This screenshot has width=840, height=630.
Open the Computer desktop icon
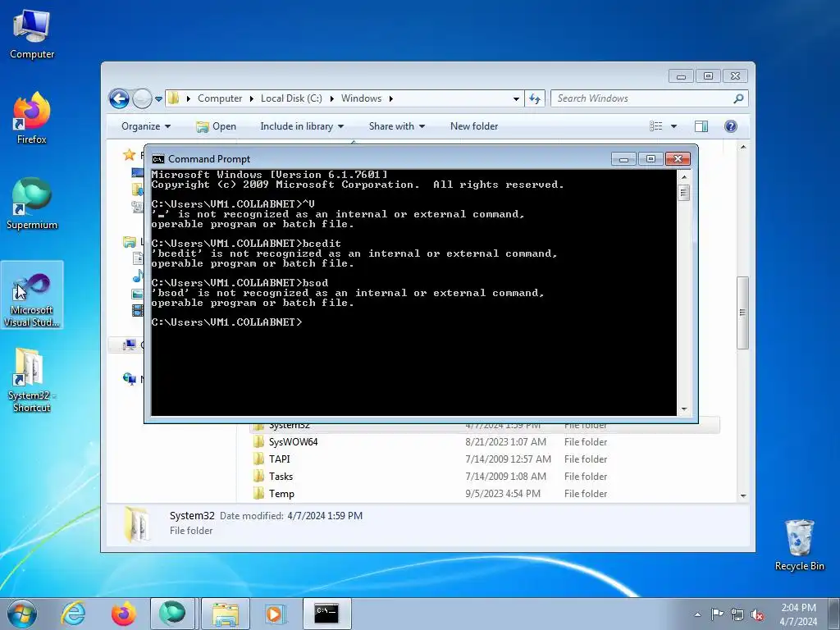point(32,35)
